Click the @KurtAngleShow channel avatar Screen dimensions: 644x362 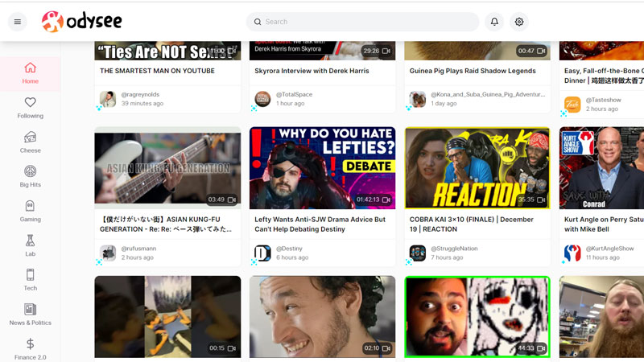572,253
